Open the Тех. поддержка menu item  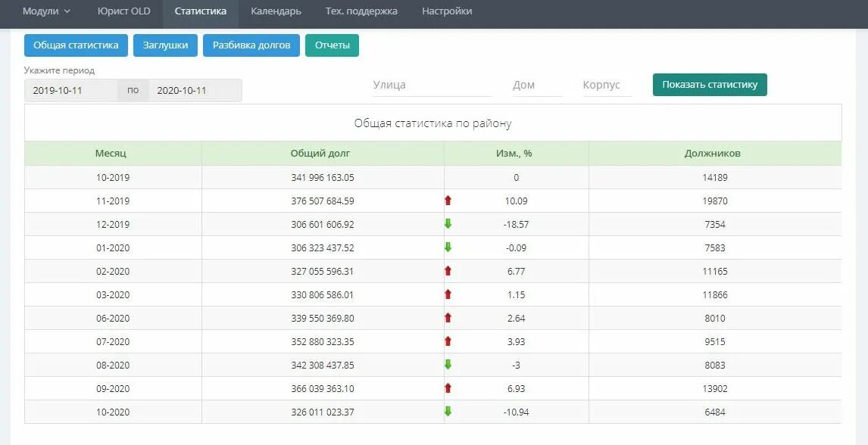(x=361, y=11)
